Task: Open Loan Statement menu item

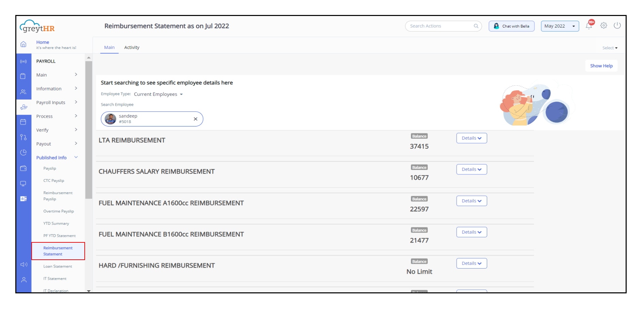Action: pyautogui.click(x=57, y=267)
